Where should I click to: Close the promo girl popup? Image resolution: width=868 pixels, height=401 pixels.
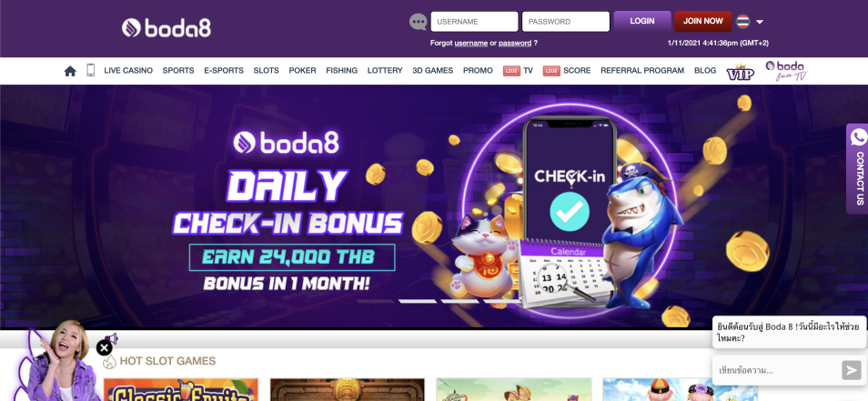[x=104, y=348]
